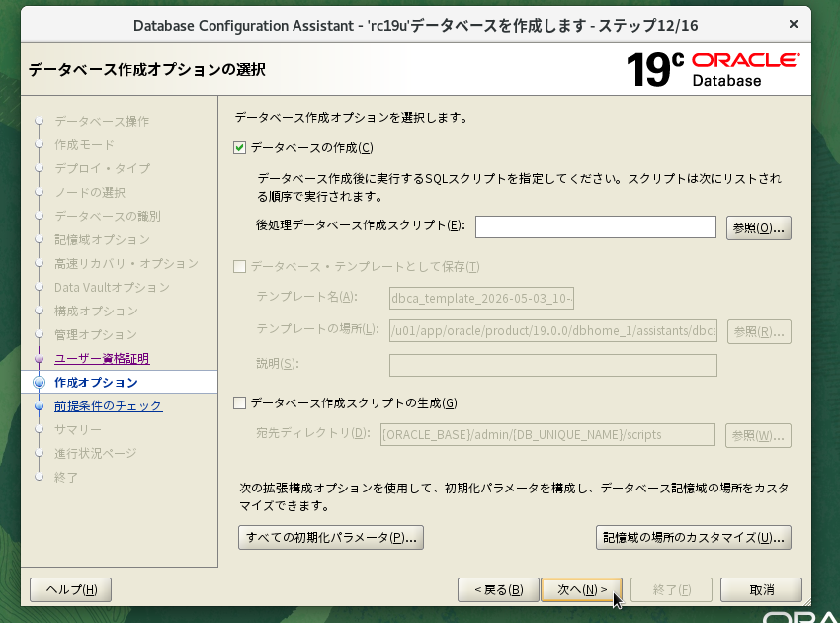Click the 構成オプション step in sidebar
The width and height of the screenshot is (840, 623).
(x=96, y=311)
